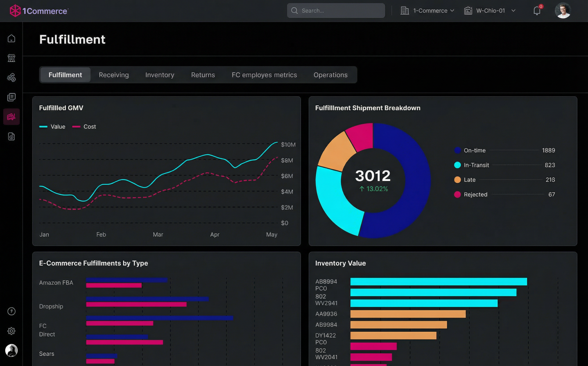Click inside the Search field
This screenshot has width=588, height=366.
click(336, 10)
